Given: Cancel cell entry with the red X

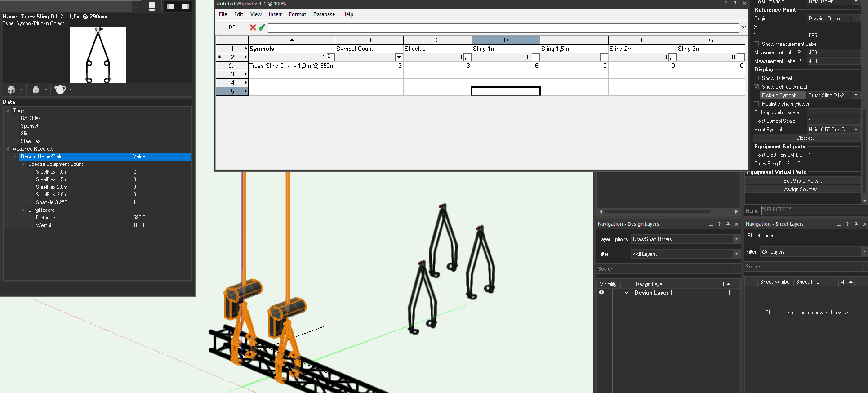Looking at the screenshot, I should [253, 27].
